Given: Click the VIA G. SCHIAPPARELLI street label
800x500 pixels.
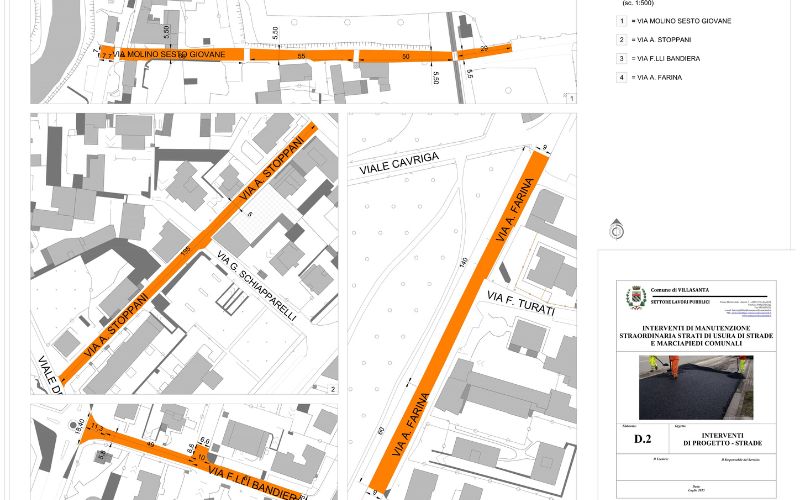Looking at the screenshot, I should (256, 285).
